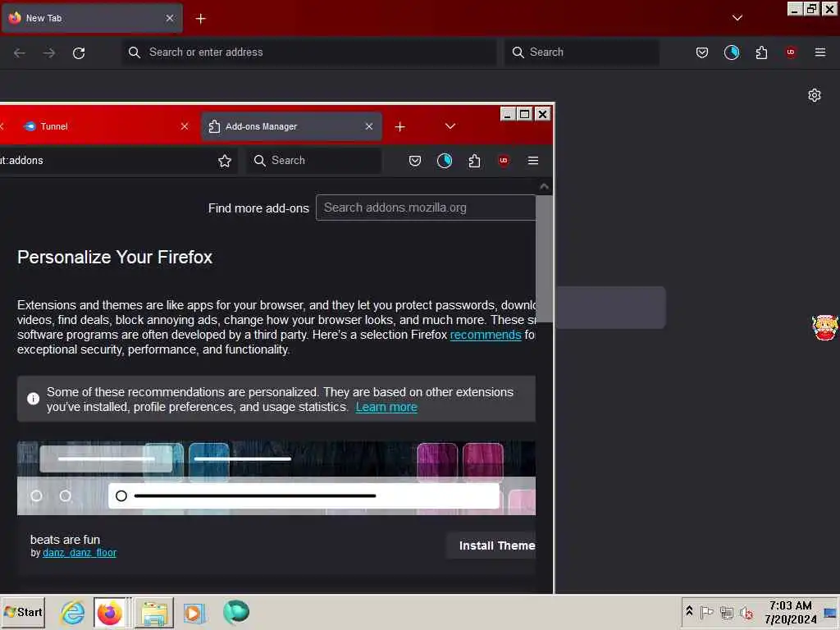The image size is (840, 630).
Task: Click the scrollbar up arrow in Add-ons page
Action: [x=545, y=186]
